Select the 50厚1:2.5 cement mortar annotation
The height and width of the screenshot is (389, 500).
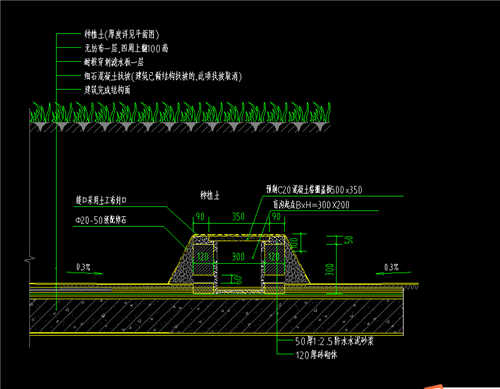click(x=334, y=341)
